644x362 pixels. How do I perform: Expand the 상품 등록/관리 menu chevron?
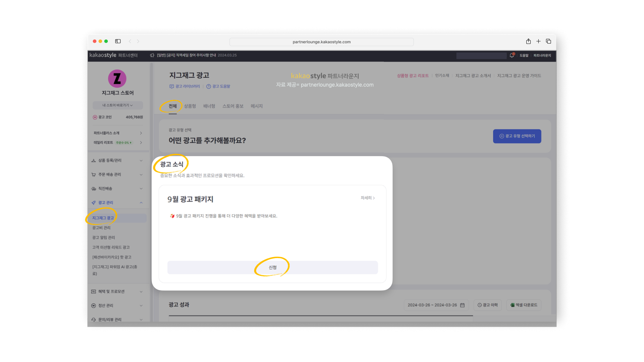pos(141,161)
